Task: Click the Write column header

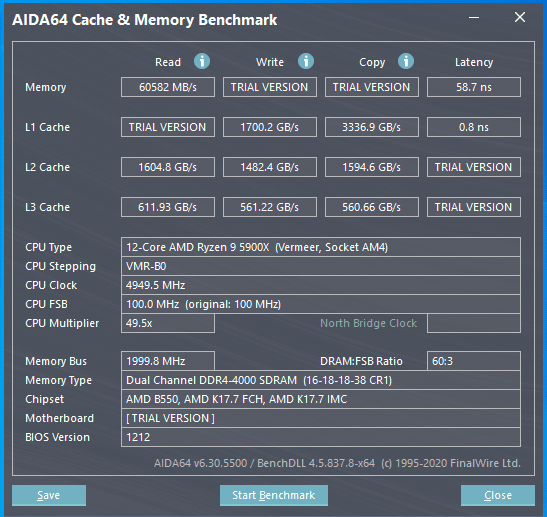Action: 270,62
